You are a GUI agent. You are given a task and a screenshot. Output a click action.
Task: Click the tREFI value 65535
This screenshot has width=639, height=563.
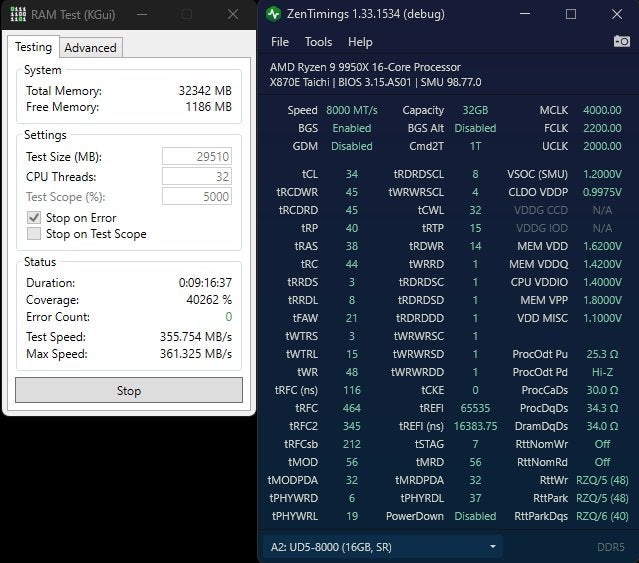(x=475, y=408)
